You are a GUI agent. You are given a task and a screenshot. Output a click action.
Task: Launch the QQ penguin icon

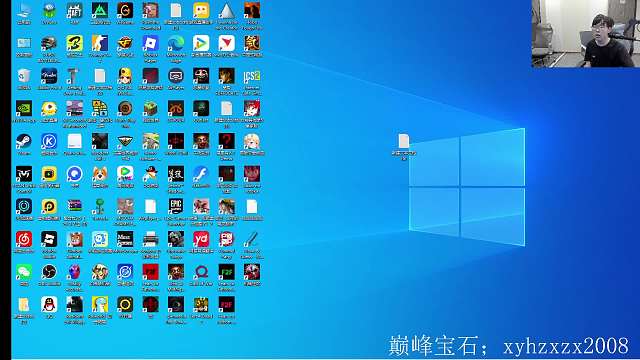tap(49, 305)
